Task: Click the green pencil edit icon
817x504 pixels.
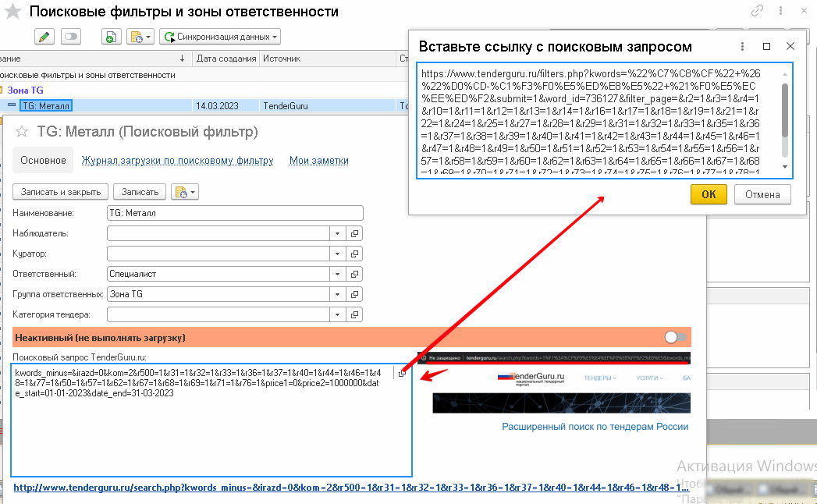Action: coord(44,37)
